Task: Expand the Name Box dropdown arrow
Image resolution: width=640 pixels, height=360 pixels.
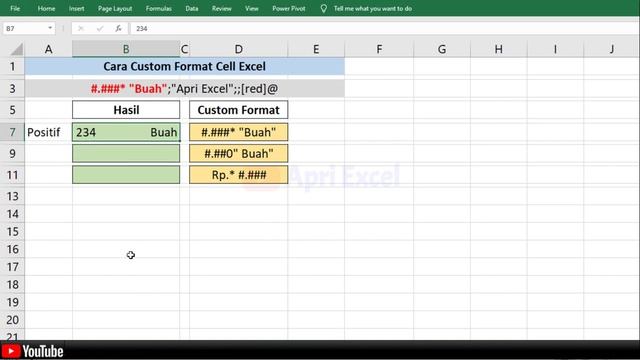Action: pyautogui.click(x=50, y=28)
